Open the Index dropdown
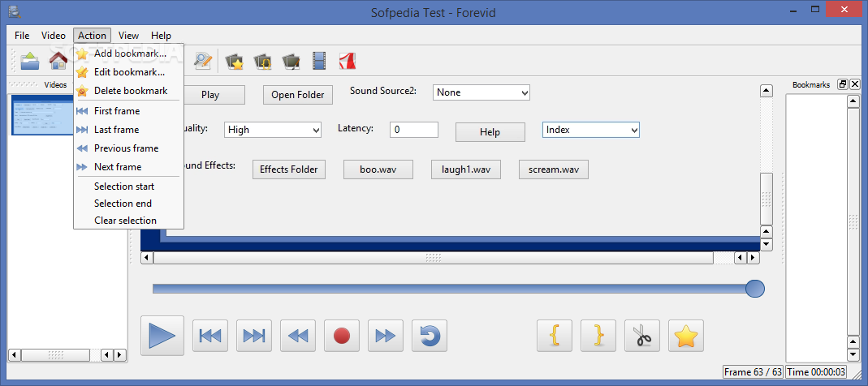The width and height of the screenshot is (868, 386). [590, 130]
